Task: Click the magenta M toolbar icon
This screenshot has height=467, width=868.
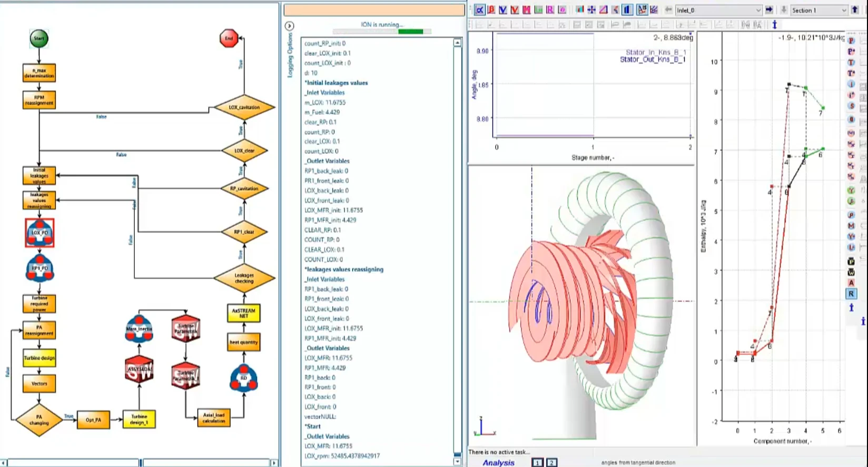Action: point(526,10)
